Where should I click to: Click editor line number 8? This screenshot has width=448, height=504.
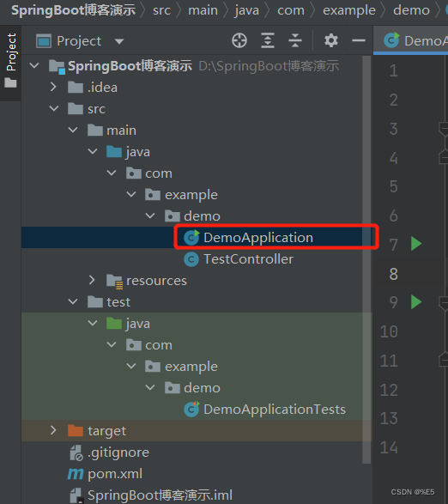394,274
